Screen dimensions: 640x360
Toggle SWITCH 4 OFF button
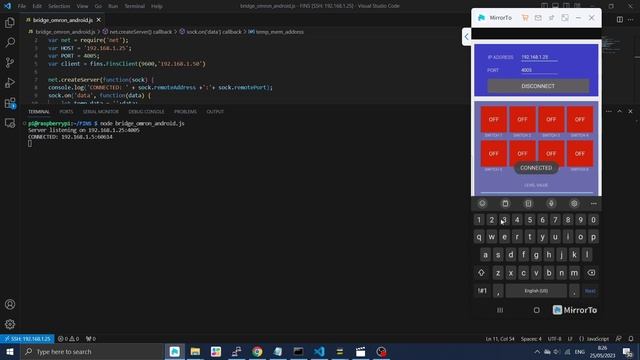pos(580,120)
